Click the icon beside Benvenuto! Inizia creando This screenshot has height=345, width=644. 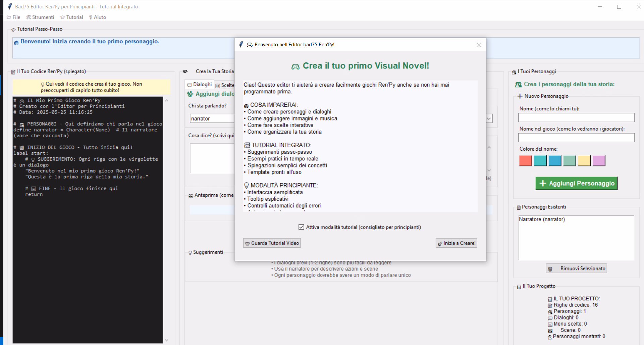coord(16,42)
